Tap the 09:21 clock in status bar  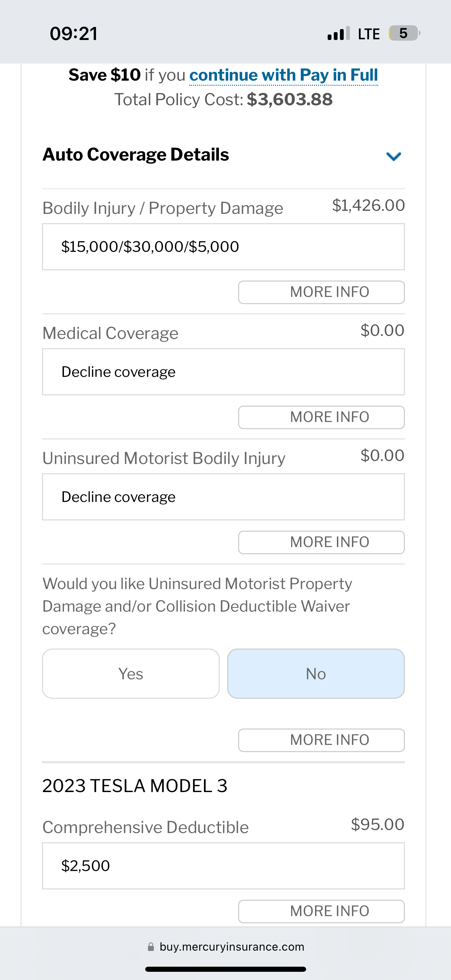click(x=74, y=33)
